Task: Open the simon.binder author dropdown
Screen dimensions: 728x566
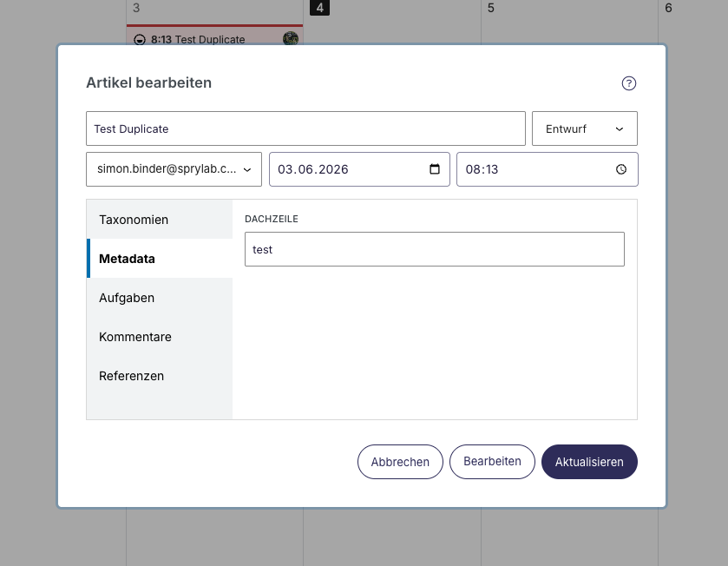Action: coord(174,169)
